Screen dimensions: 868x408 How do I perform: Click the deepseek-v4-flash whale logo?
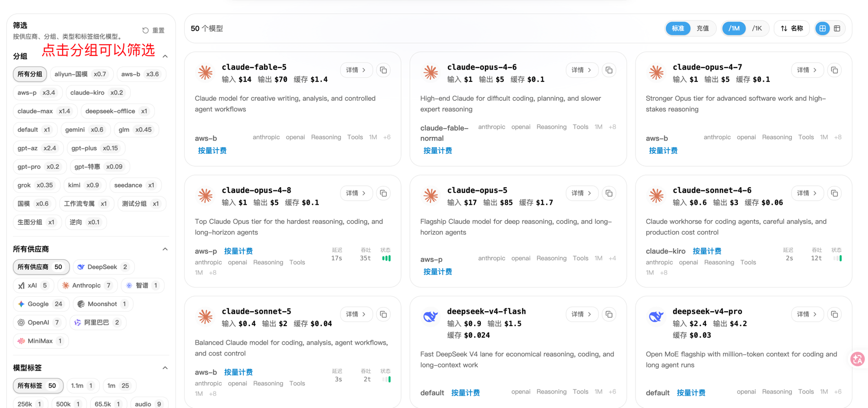[x=430, y=316]
